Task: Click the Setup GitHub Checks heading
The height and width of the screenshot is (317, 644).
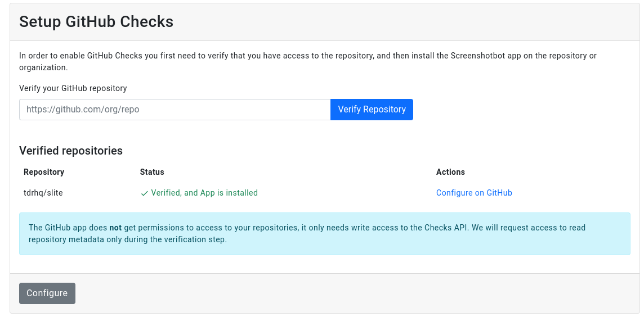Action: pos(96,22)
